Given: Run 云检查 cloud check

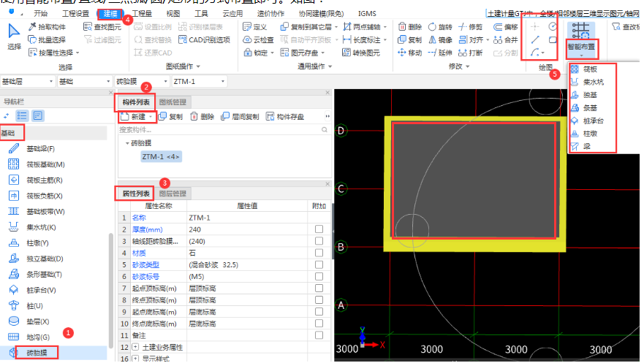Looking at the screenshot, I should [258, 39].
